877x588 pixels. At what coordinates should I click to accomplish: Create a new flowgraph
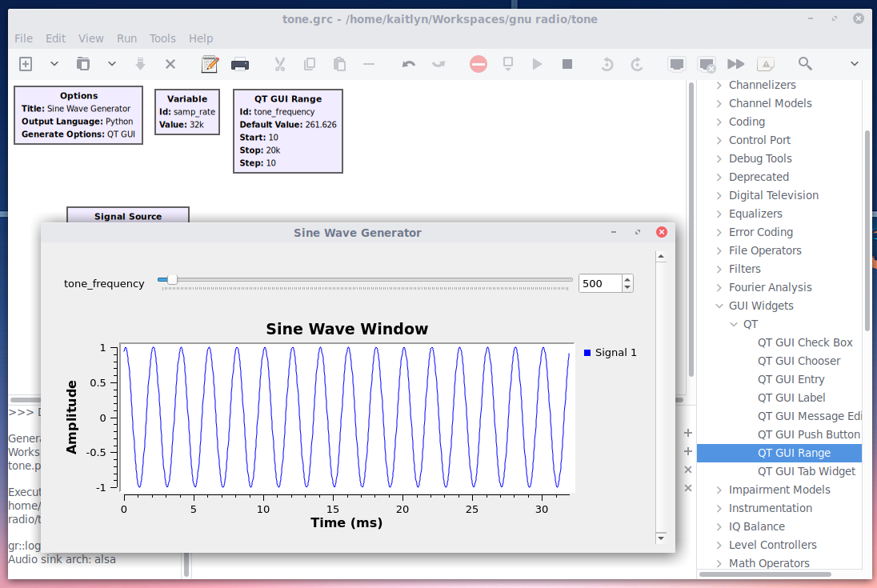pos(25,63)
